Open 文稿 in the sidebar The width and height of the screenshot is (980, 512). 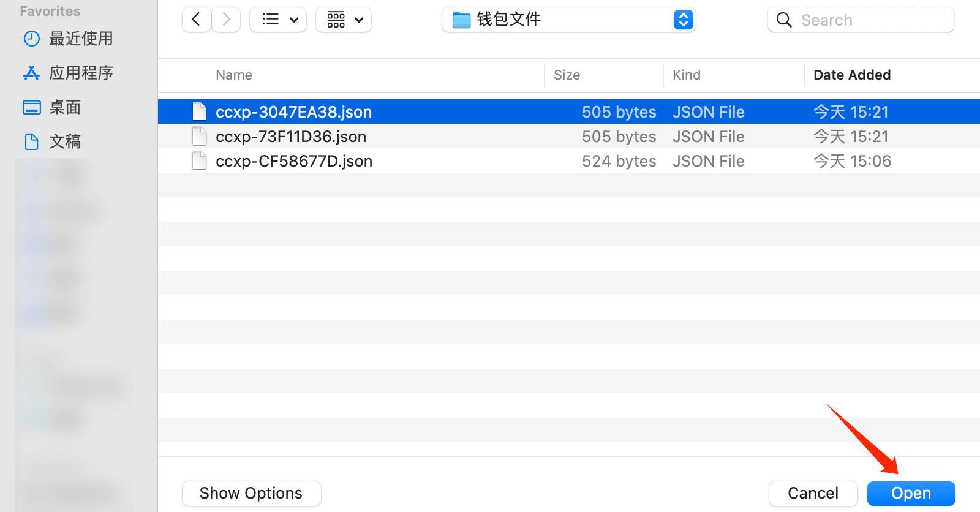64,141
